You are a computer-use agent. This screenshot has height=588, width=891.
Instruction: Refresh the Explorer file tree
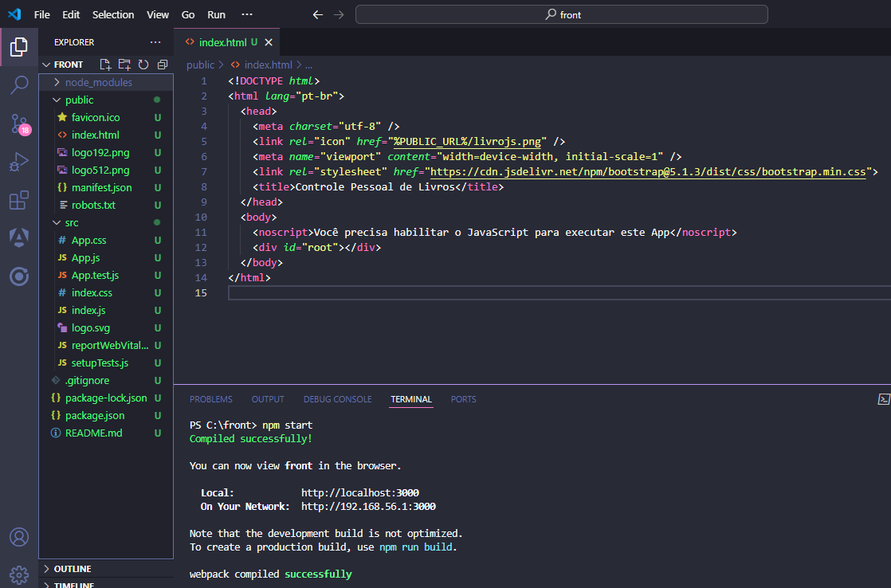[x=143, y=65]
